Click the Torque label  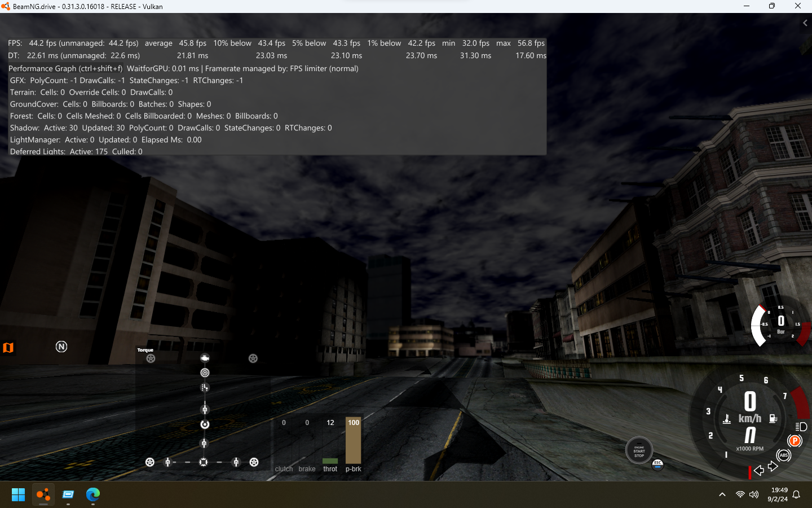pyautogui.click(x=145, y=350)
